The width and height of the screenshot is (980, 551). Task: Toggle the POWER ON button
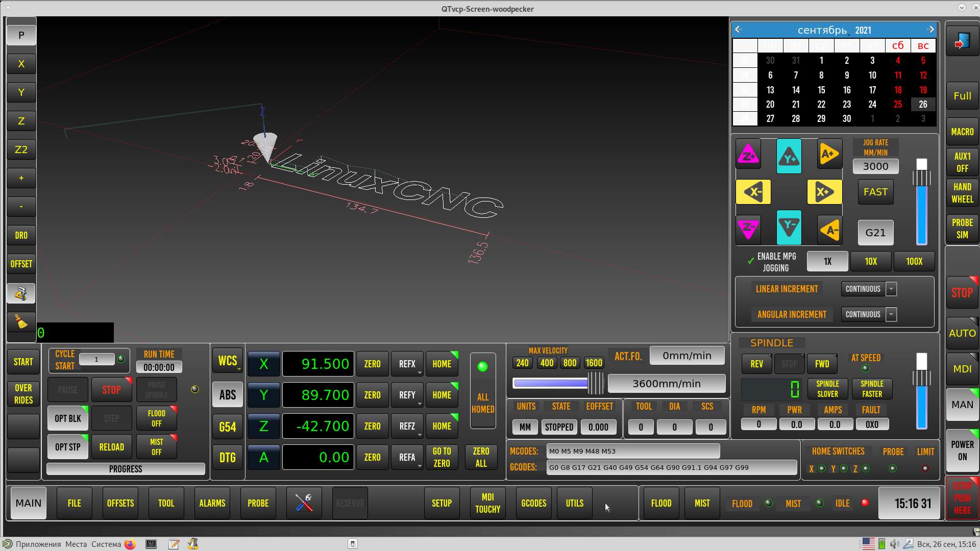[962, 450]
